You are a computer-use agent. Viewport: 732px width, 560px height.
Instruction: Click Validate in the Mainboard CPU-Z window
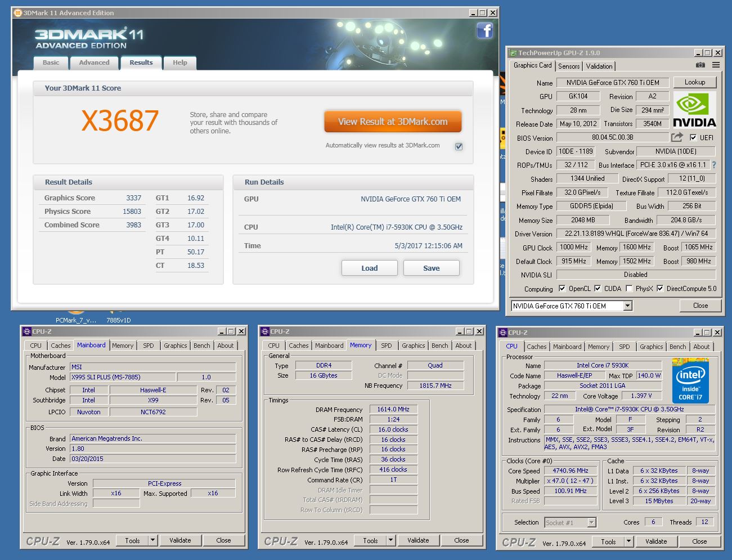(x=180, y=540)
